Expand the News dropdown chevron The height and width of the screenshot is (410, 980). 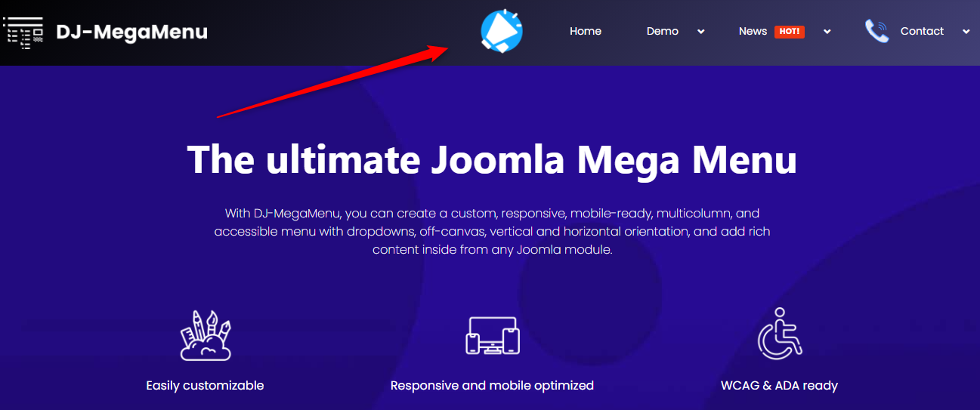click(x=827, y=32)
